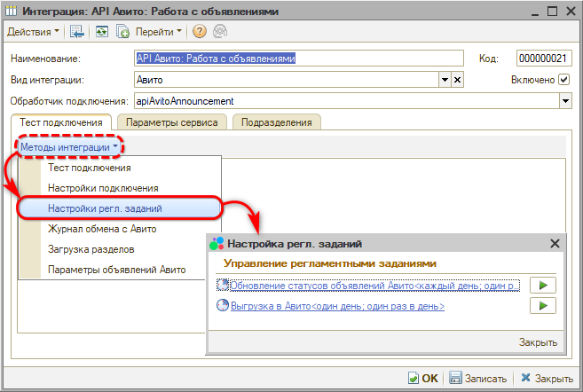Click the support headset icon in toolbar
This screenshot has height=392, width=583.
(219, 31)
